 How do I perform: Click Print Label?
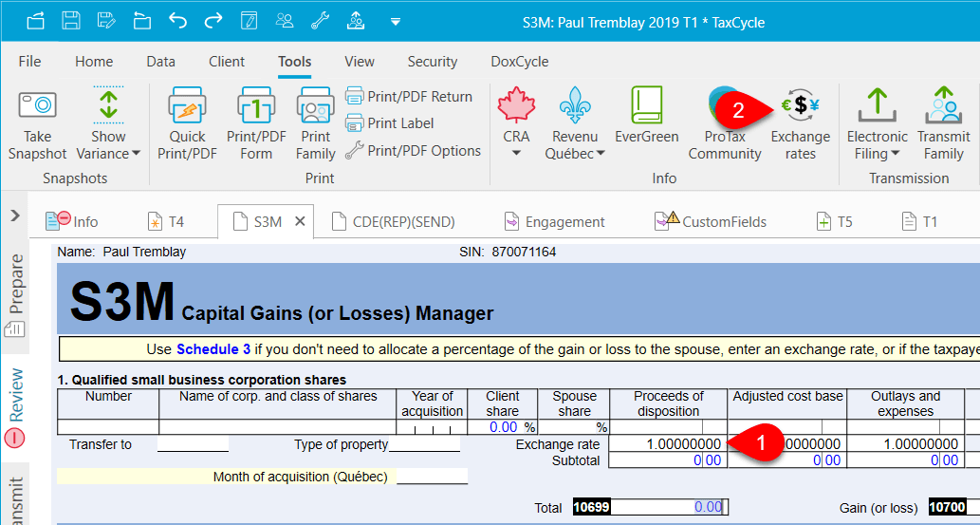[x=389, y=123]
